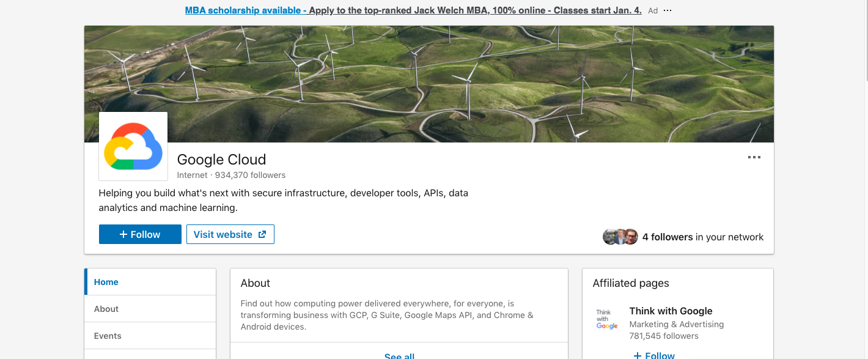Click the follower avatars in your network
The width and height of the screenshot is (868, 359).
pos(620,237)
